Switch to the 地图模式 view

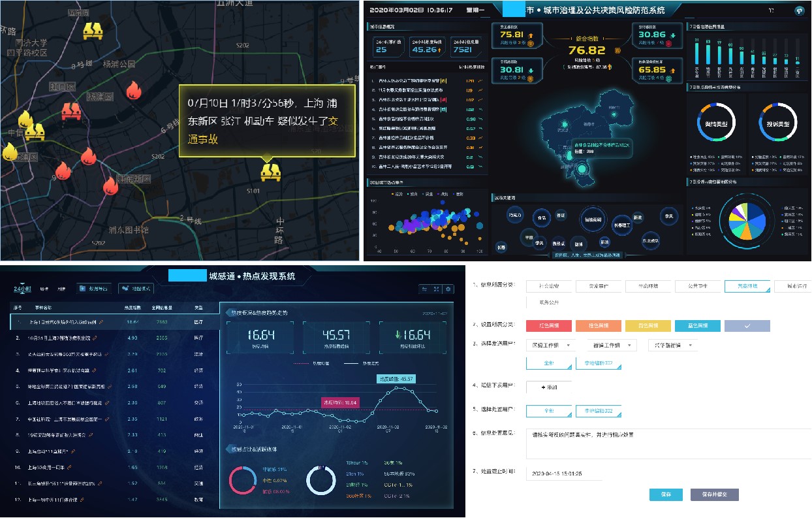tap(136, 288)
